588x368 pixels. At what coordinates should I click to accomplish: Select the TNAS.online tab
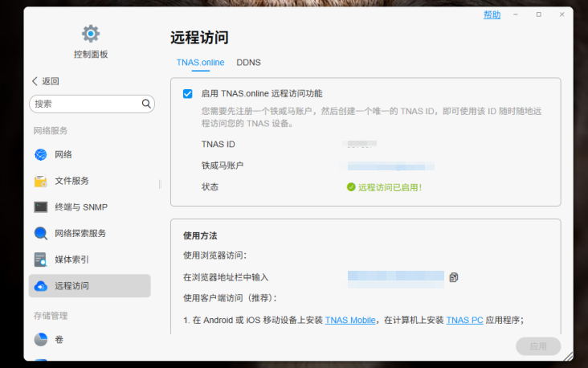pyautogui.click(x=200, y=63)
